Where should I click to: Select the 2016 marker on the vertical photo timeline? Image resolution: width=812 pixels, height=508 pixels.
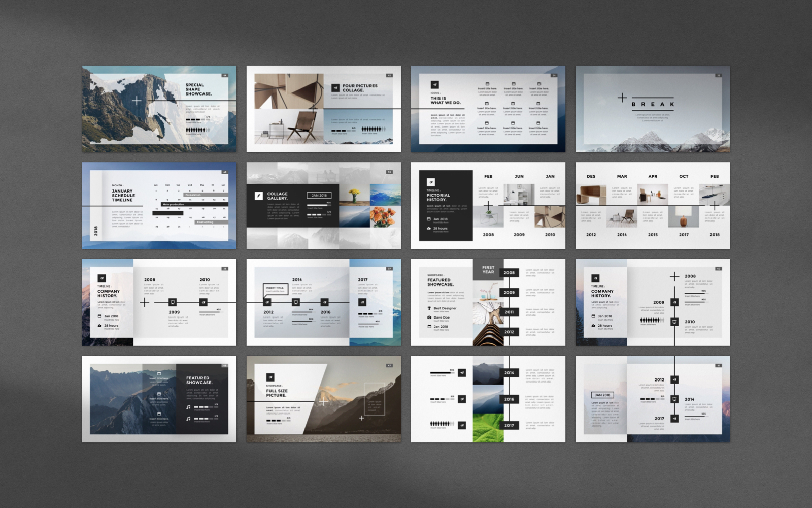point(509,399)
